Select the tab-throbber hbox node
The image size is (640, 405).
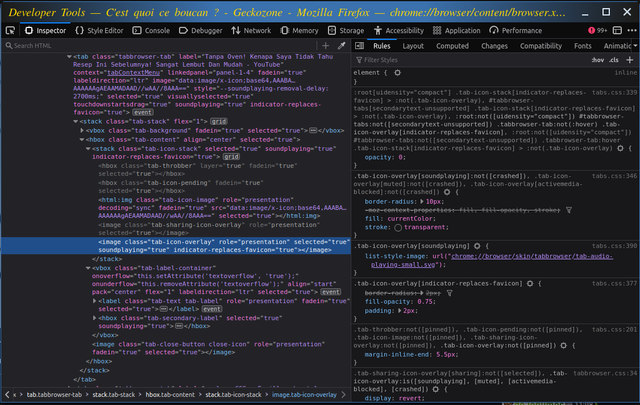(198, 170)
